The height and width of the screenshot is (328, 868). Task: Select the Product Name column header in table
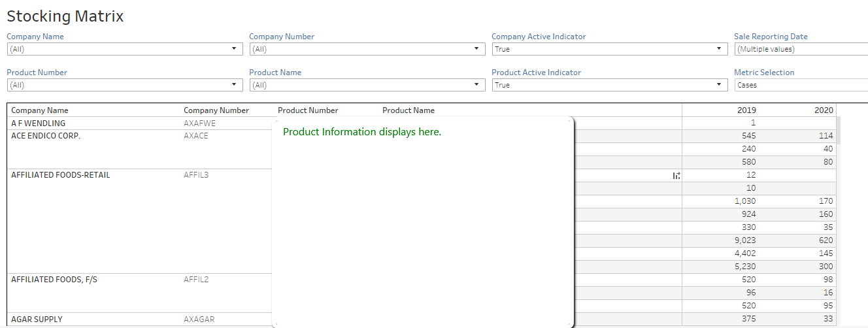coord(409,110)
